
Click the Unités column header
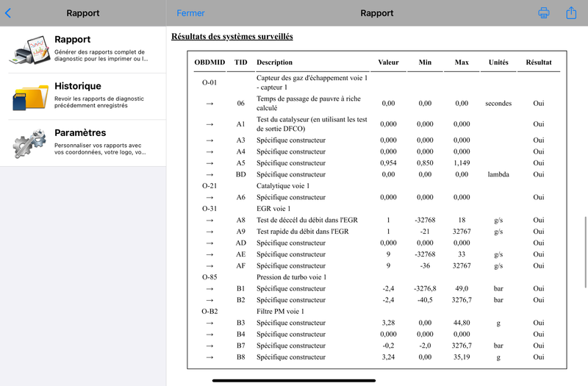(x=498, y=62)
